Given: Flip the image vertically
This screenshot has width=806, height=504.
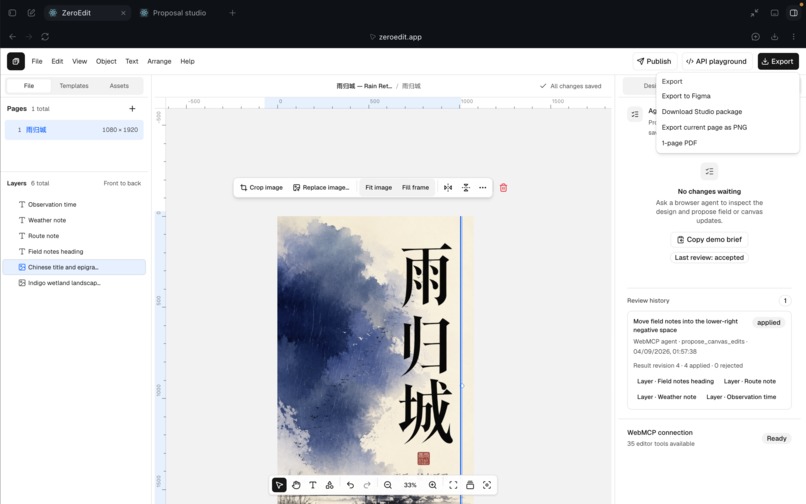Looking at the screenshot, I should click(x=466, y=188).
